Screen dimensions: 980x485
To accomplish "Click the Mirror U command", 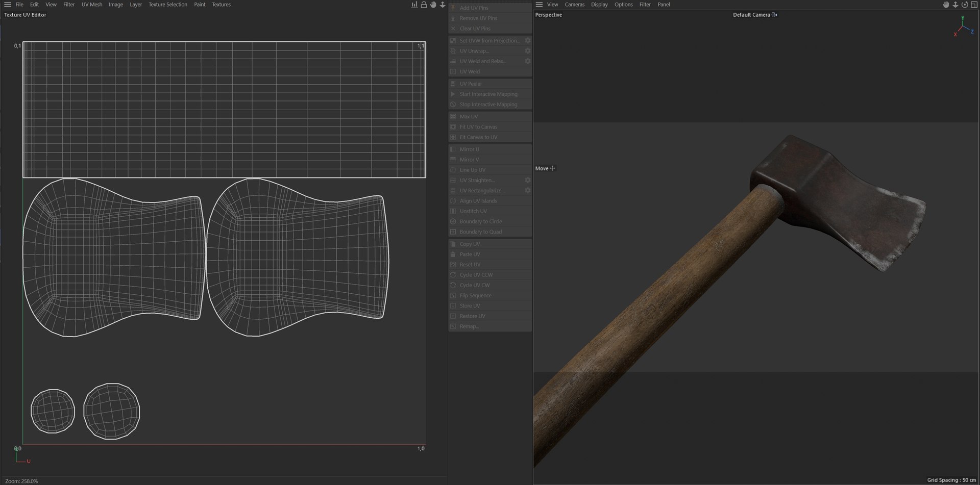I will coord(490,149).
